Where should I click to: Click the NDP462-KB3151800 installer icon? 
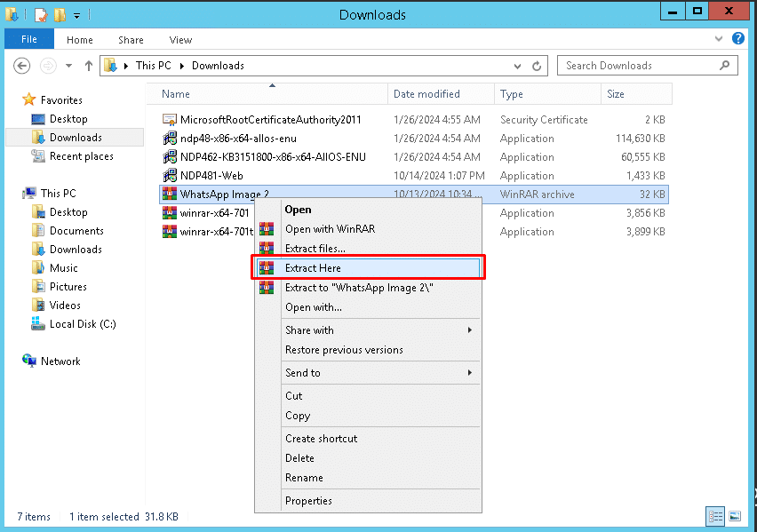click(x=170, y=157)
